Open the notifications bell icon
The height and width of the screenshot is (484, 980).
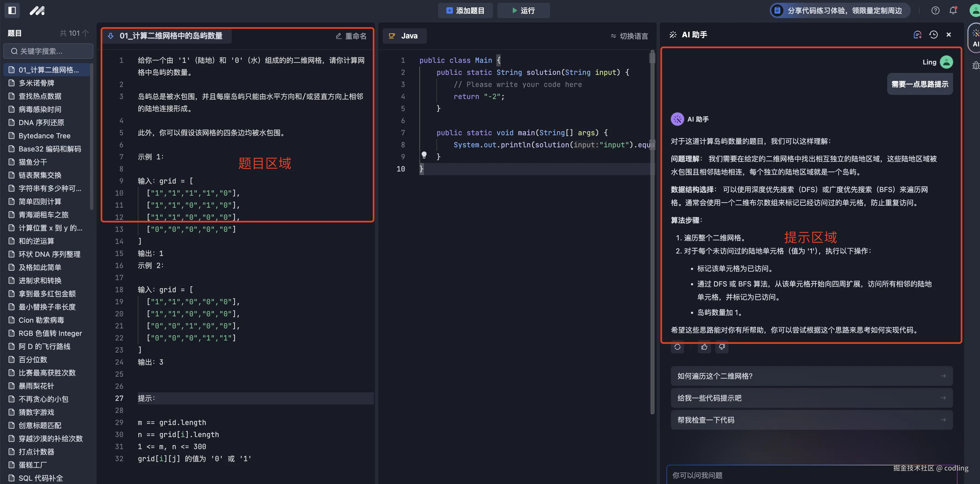coord(953,11)
